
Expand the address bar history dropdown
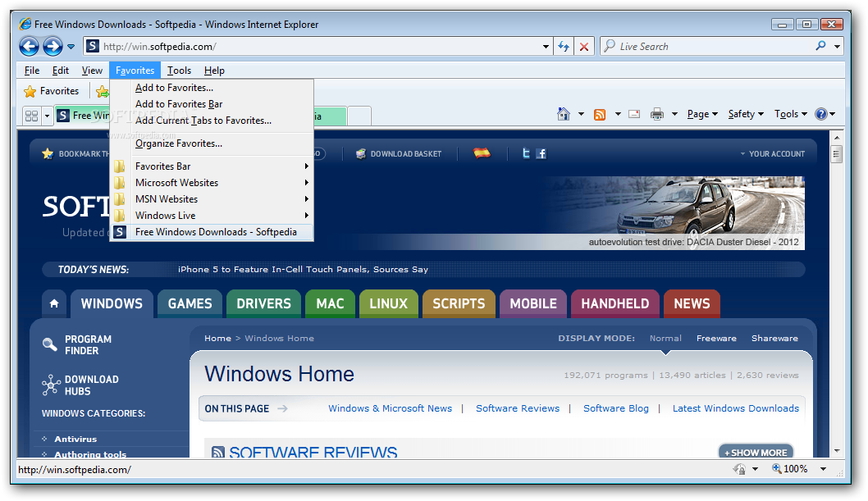pyautogui.click(x=546, y=47)
